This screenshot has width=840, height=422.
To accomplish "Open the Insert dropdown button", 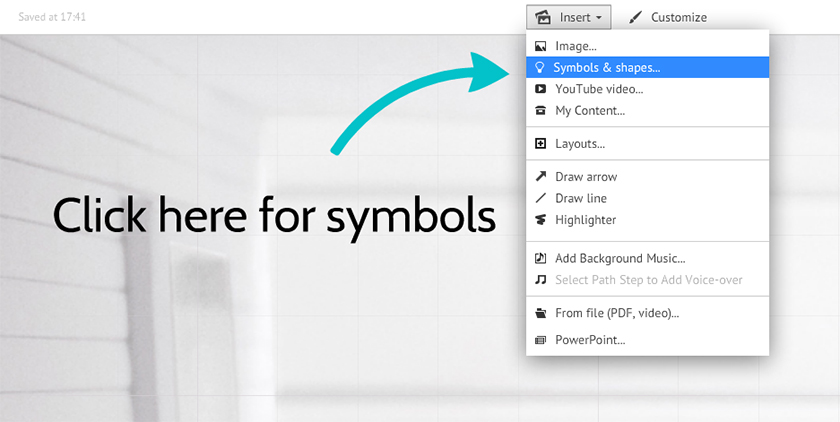I will tap(568, 17).
